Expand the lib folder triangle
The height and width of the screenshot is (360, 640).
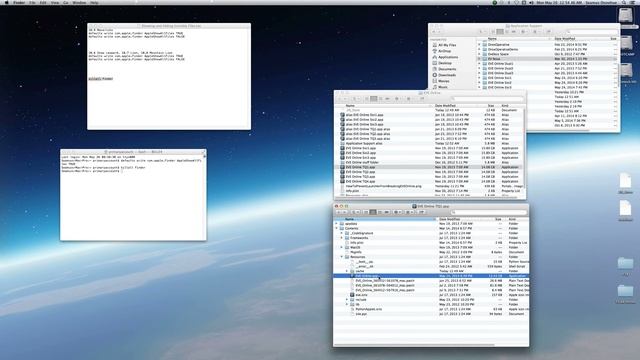[x=347, y=304]
